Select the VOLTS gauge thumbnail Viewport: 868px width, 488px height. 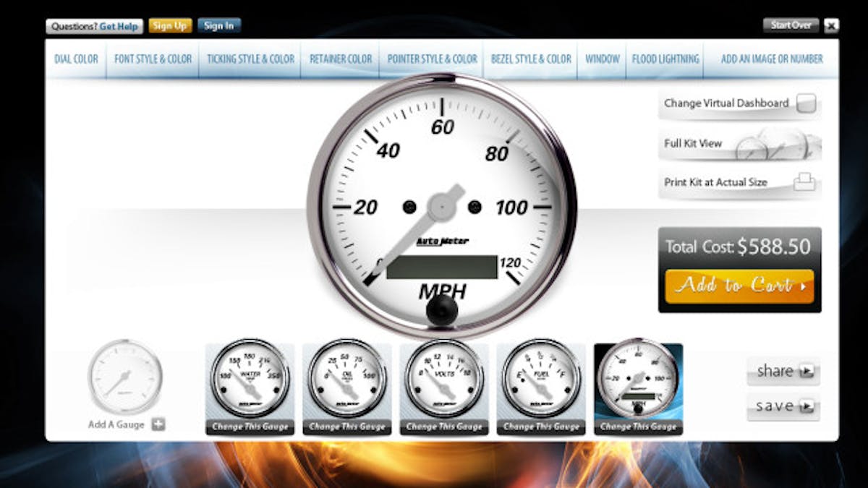click(443, 377)
